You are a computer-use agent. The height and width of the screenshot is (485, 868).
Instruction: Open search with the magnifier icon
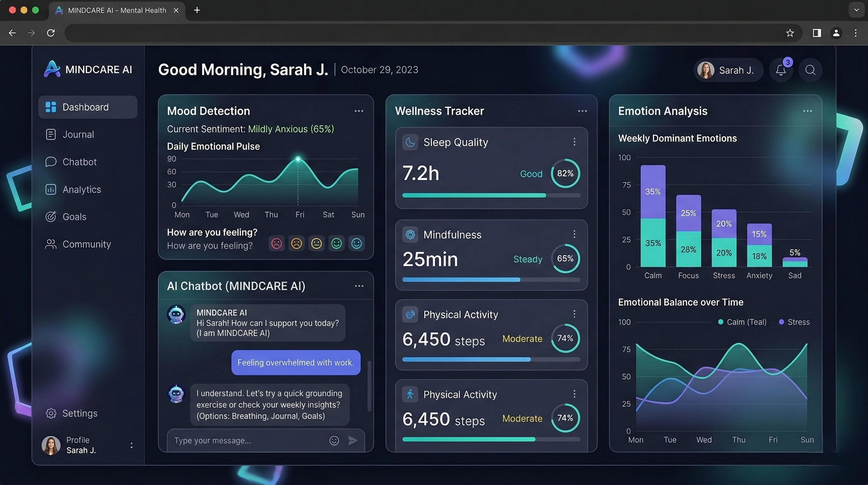tap(810, 70)
